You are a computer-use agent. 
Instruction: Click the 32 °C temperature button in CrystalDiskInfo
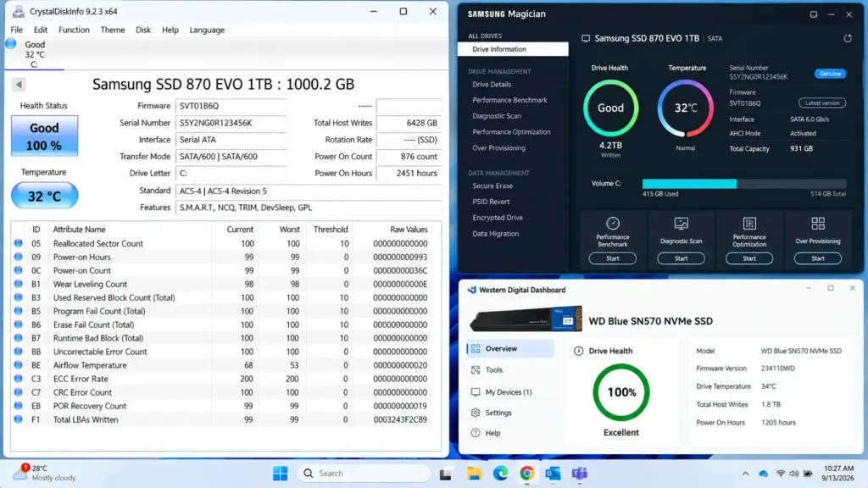(x=44, y=196)
